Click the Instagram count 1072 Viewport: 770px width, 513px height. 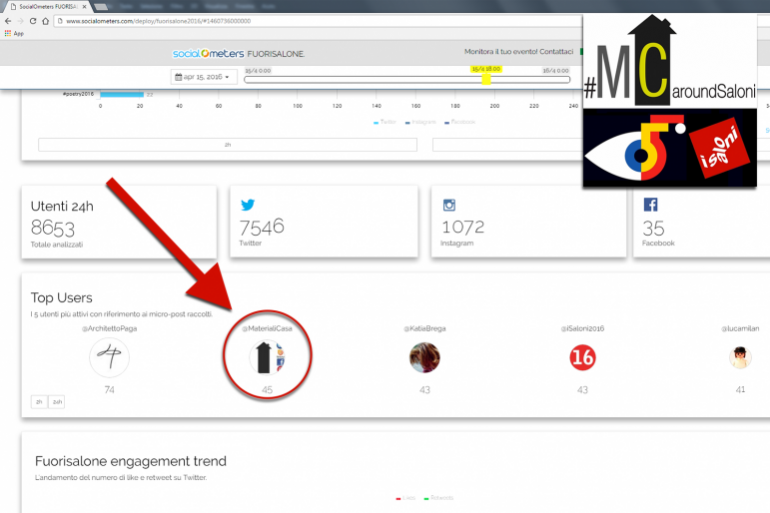coord(463,227)
